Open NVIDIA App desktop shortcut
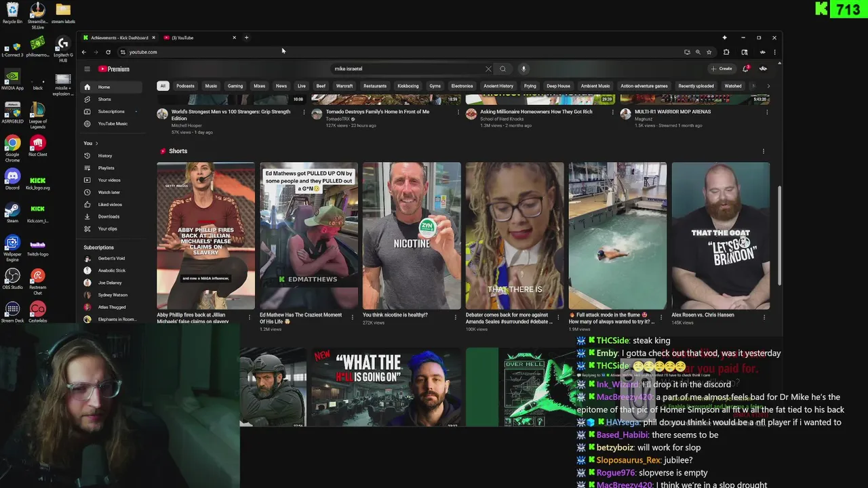868x488 pixels. (12, 79)
